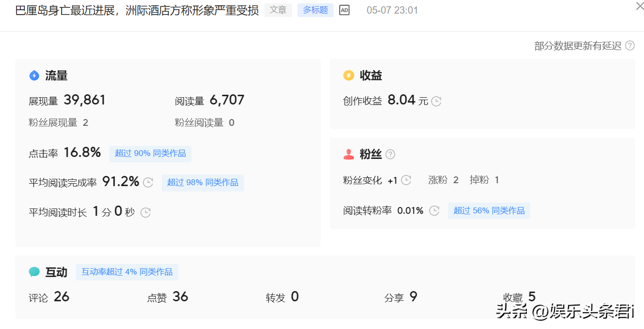Close the article data panel

[x=640, y=6]
